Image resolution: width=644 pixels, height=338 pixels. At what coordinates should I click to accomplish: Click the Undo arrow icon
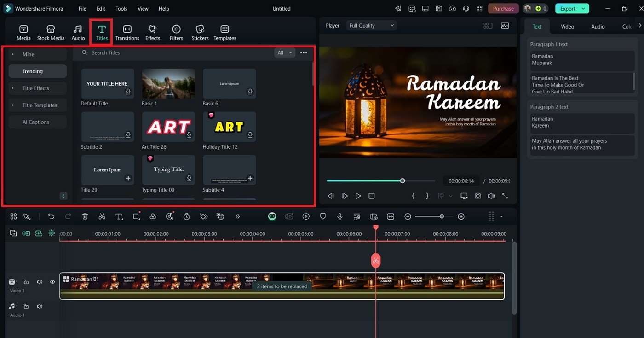[51, 216]
